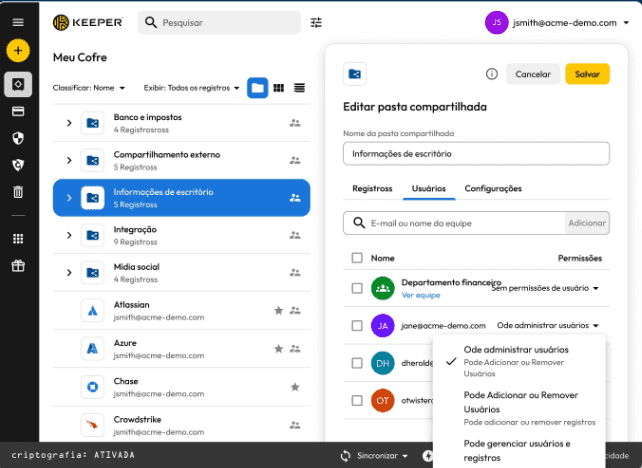Switch to grid view layout
Image resolution: width=642 pixels, height=468 pixels.
[x=279, y=88]
